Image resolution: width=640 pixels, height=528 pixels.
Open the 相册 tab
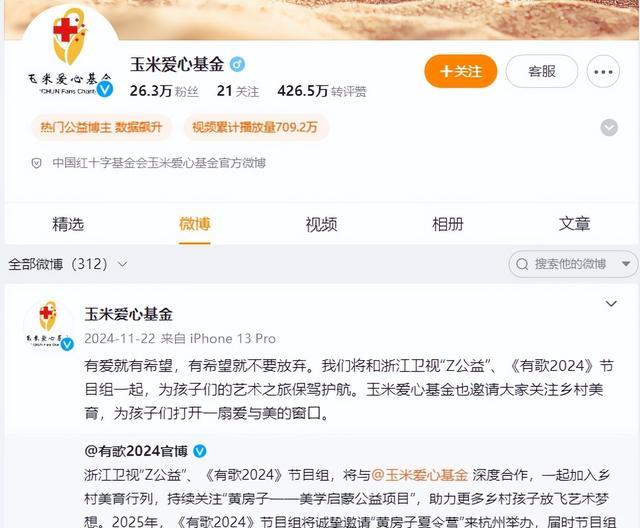448,224
